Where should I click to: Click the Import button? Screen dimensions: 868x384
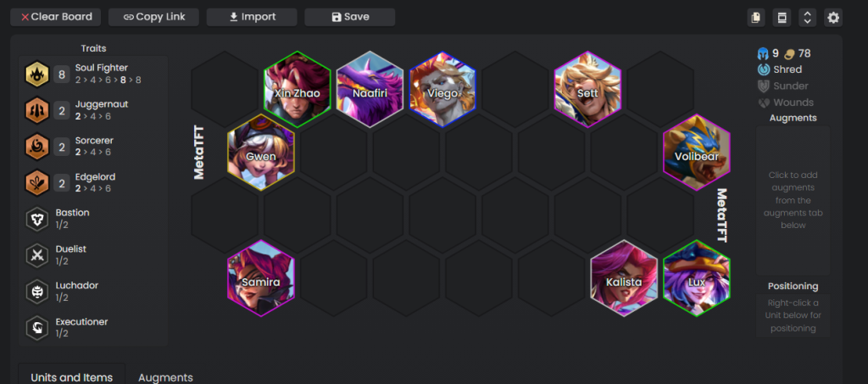[252, 17]
